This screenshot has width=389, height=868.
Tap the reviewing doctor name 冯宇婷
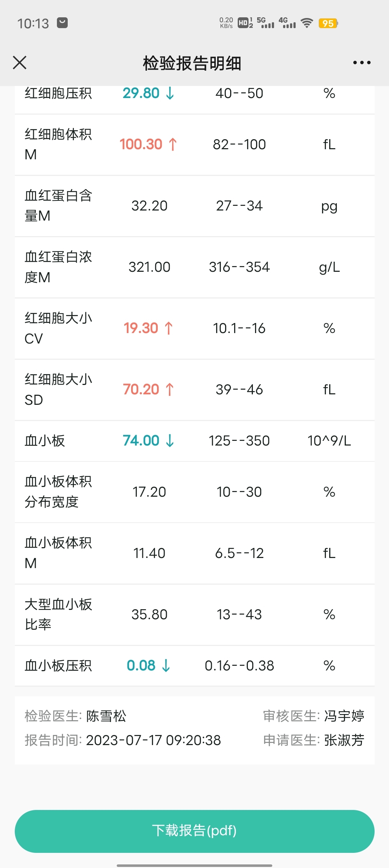coord(344,716)
